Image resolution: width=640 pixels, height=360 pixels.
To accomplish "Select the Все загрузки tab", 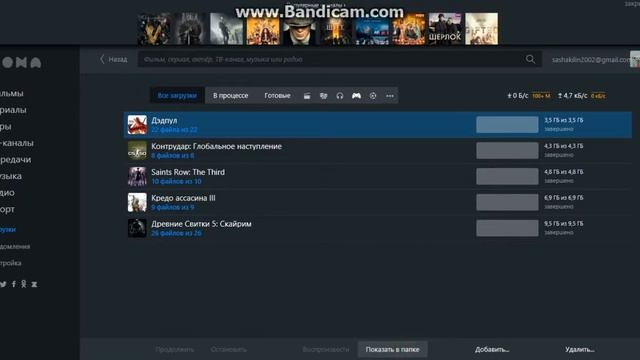I will [177, 96].
